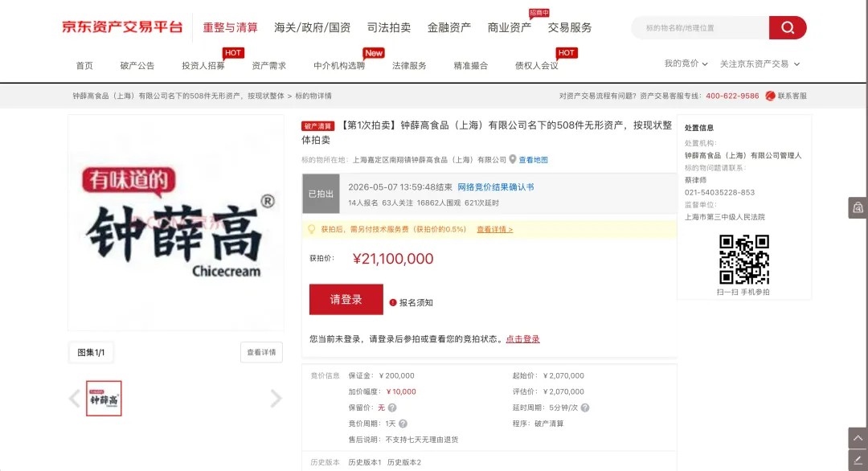This screenshot has height=471, width=868.
Task: Click the help icon beside 竞价周期
Action: click(403, 424)
